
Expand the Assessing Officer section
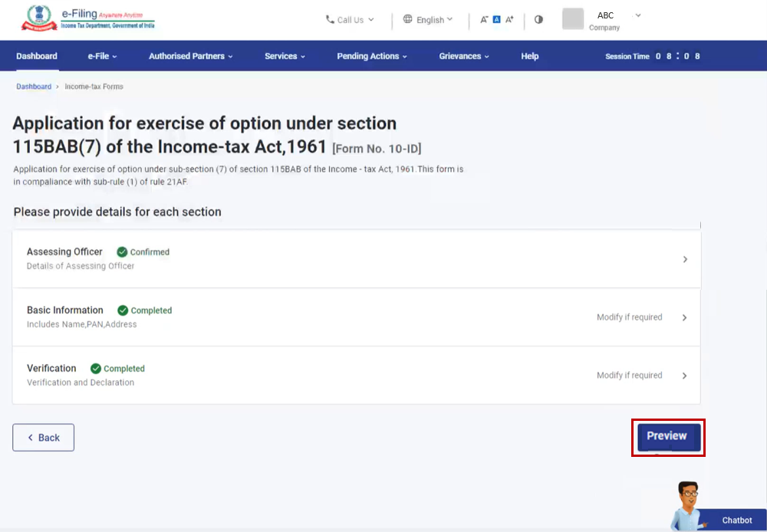[685, 260]
